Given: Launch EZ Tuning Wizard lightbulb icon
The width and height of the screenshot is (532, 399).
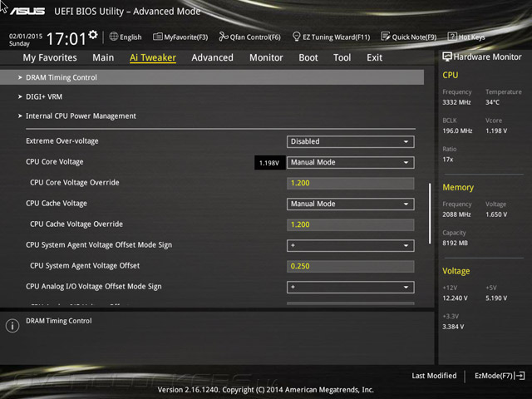Looking at the screenshot, I should coord(296,37).
